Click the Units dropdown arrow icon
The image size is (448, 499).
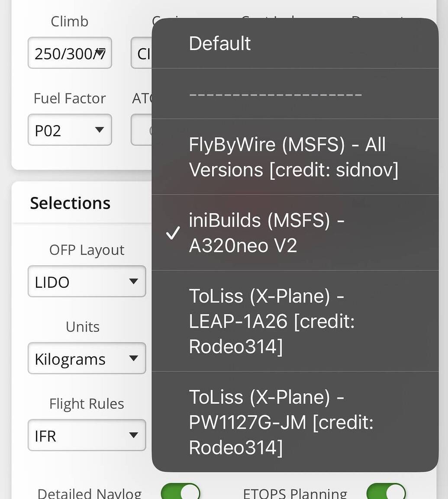134,358
